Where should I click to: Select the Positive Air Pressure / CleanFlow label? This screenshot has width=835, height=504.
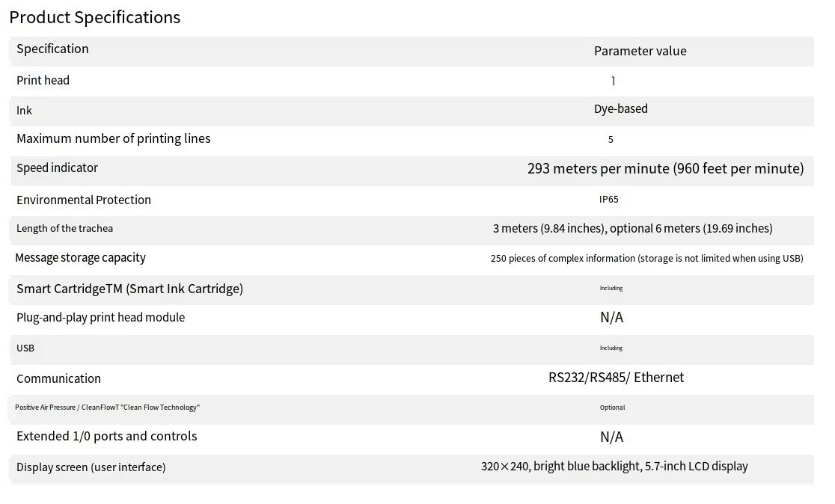(x=107, y=408)
